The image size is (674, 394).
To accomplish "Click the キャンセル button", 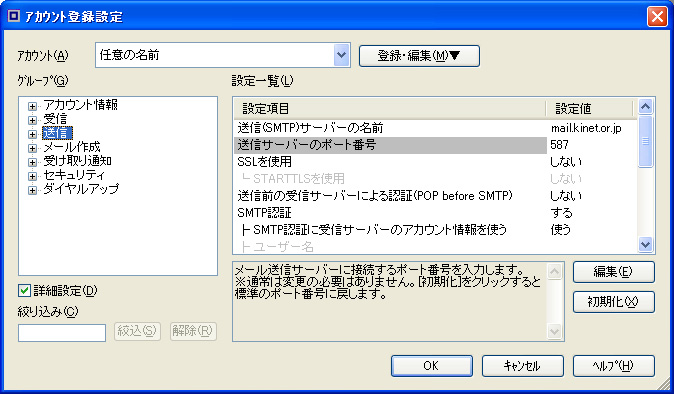I will coord(522,366).
